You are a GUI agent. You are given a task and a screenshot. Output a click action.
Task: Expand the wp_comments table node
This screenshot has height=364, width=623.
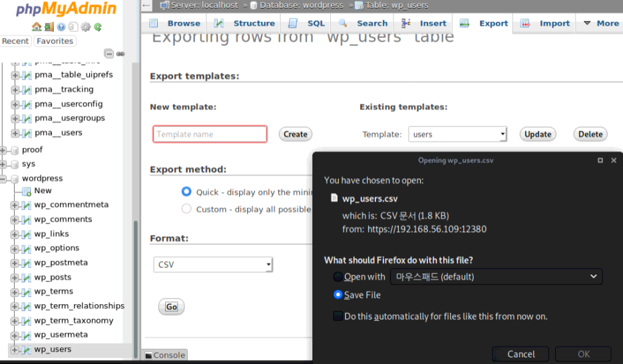pyautogui.click(x=15, y=220)
